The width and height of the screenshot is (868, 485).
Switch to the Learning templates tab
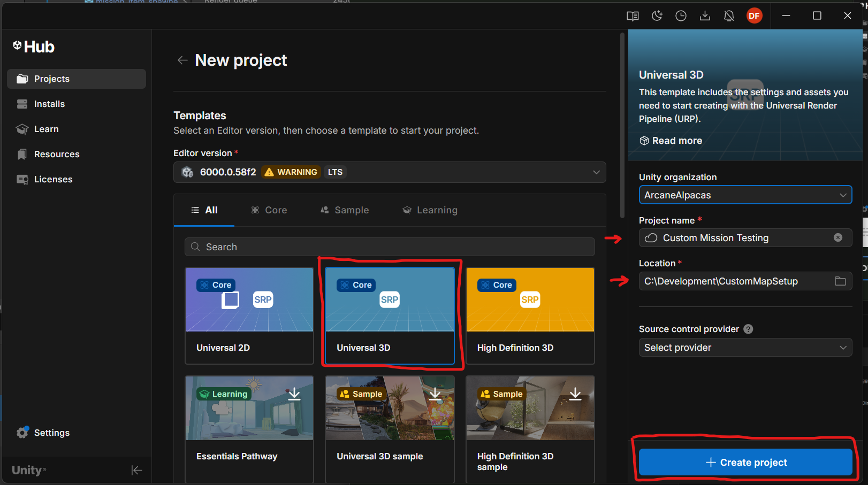(x=430, y=210)
